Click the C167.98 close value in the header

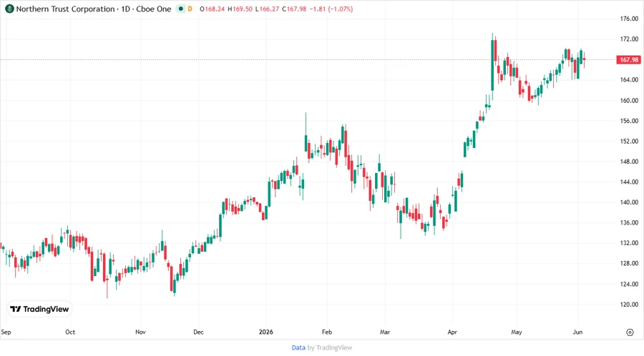click(x=294, y=9)
